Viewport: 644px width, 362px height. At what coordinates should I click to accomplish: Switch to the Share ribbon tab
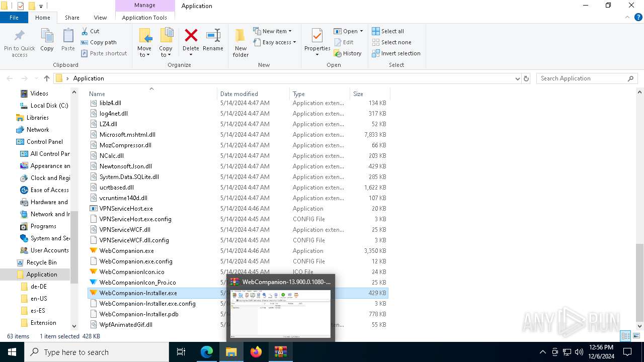click(72, 18)
